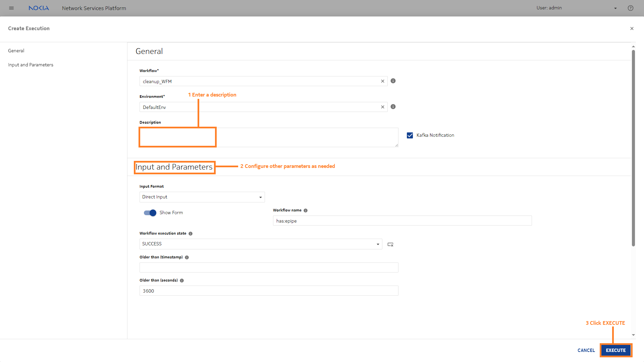Click the scrollbar up arrow
This screenshot has height=362, width=644.
pyautogui.click(x=633, y=47)
